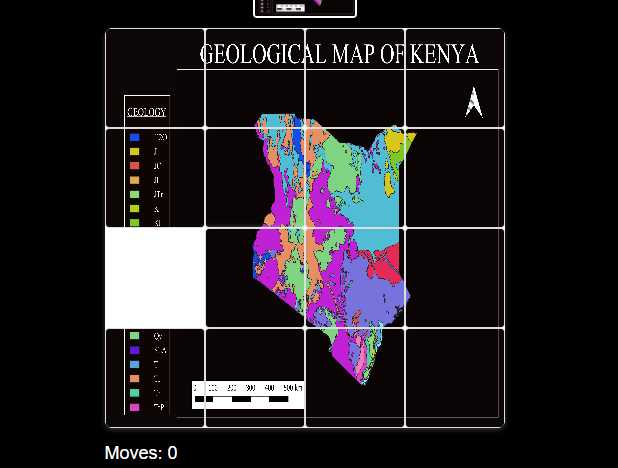
Task: Move the black tile with the yellow triangle corner
Action: click(x=455, y=178)
